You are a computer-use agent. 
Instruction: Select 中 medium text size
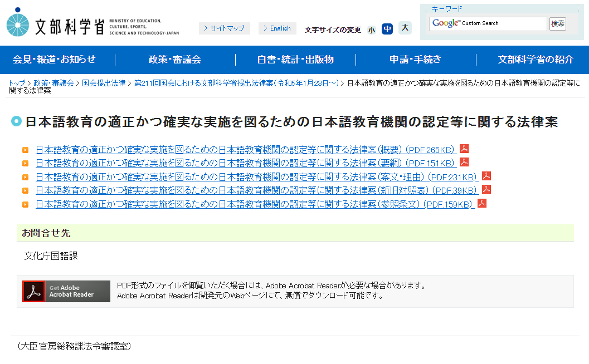(387, 28)
